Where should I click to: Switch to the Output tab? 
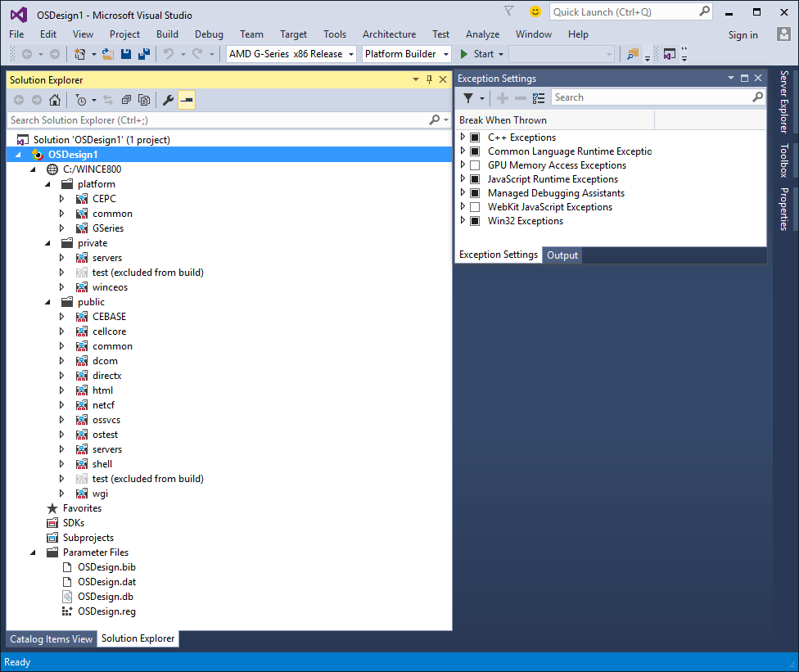(x=562, y=255)
